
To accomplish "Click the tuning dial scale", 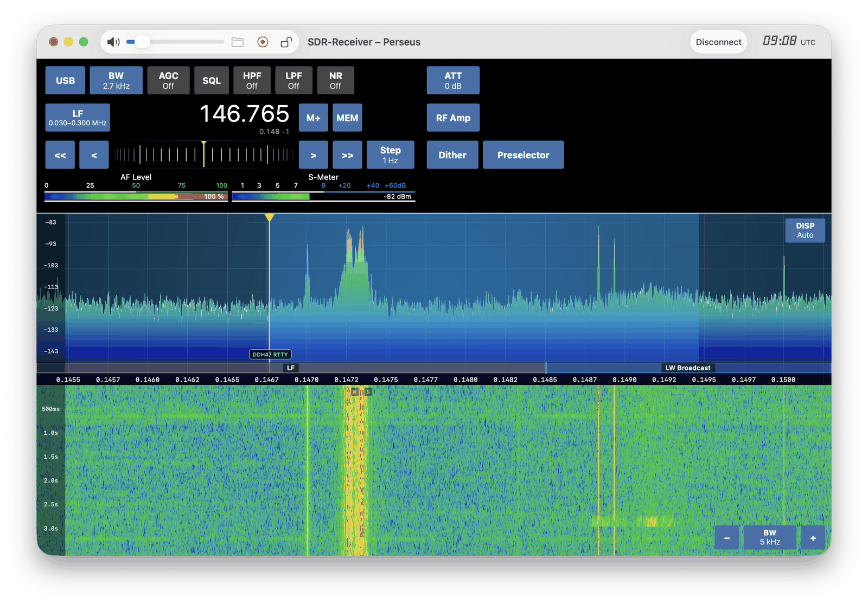I will pos(203,155).
